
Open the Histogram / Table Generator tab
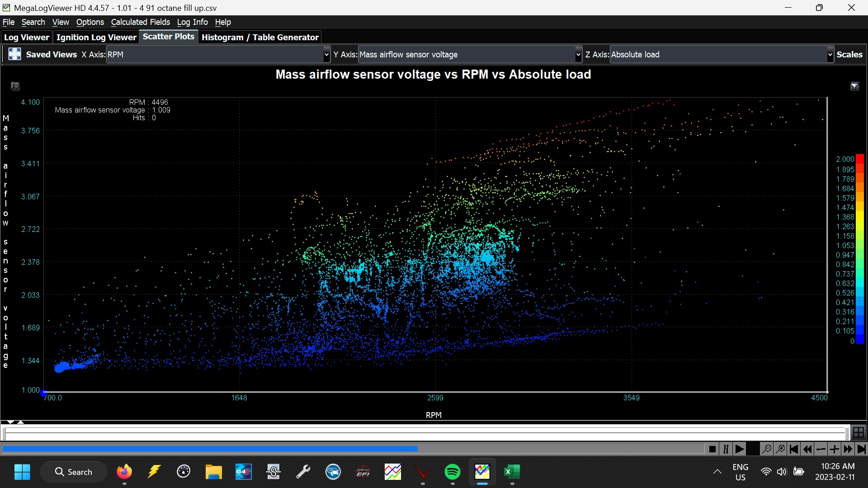[x=260, y=37]
